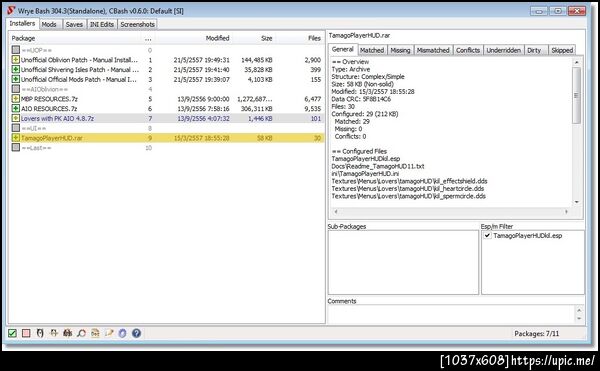600x371 pixels.
Task: Toggle install marker for MBP RESOURCES.7z
Action: [15, 99]
